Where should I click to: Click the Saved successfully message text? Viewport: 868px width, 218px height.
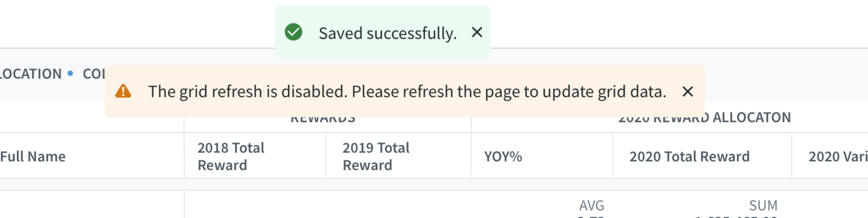[x=388, y=33]
